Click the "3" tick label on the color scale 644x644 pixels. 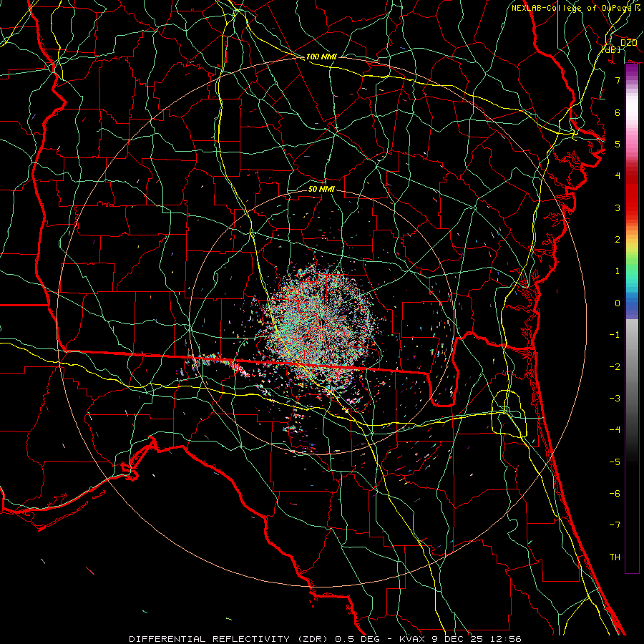pyautogui.click(x=618, y=208)
